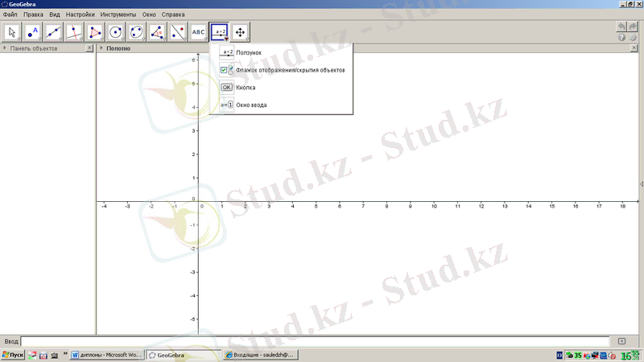Select the Reflect about line tool
The image size is (644, 362).
pos(178,32)
